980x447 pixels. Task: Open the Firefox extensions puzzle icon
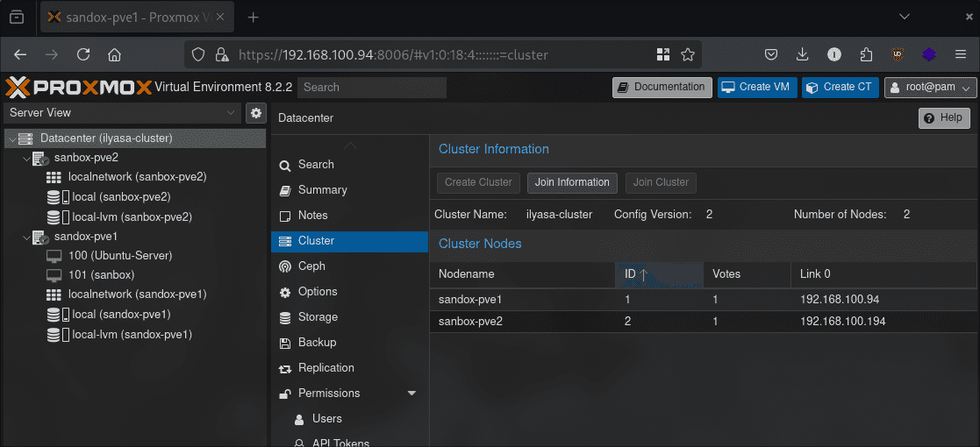point(866,54)
